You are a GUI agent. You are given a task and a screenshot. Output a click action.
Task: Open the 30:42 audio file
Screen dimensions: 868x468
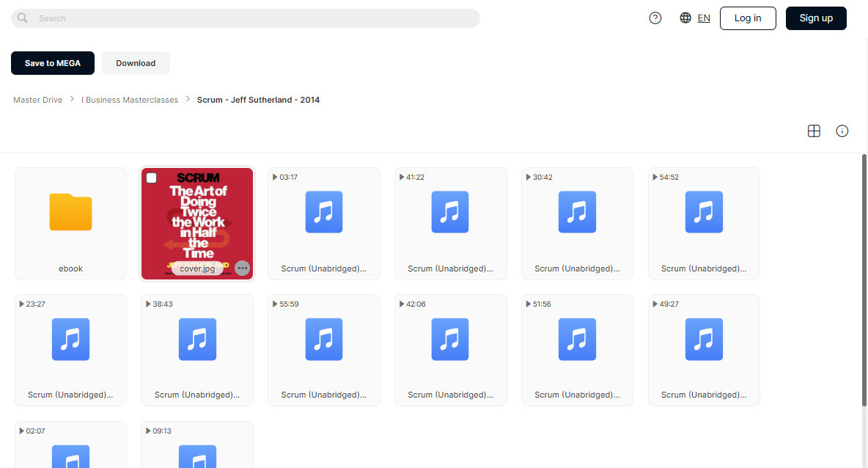(577, 224)
